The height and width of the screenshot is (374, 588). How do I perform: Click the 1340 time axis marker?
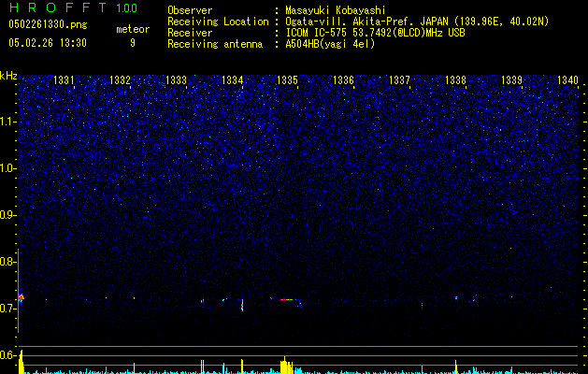coord(567,80)
